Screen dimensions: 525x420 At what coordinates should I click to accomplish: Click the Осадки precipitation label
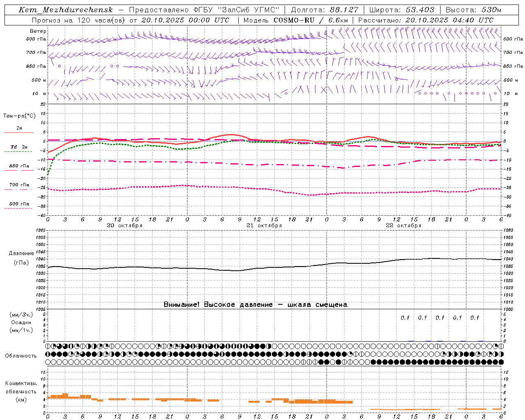[x=21, y=322]
